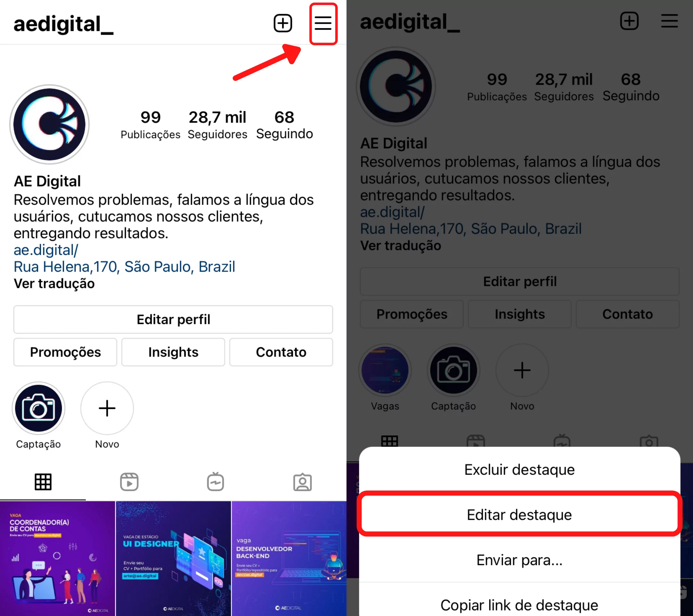
Task: Click the tagged posts tab icon
Action: [302, 482]
